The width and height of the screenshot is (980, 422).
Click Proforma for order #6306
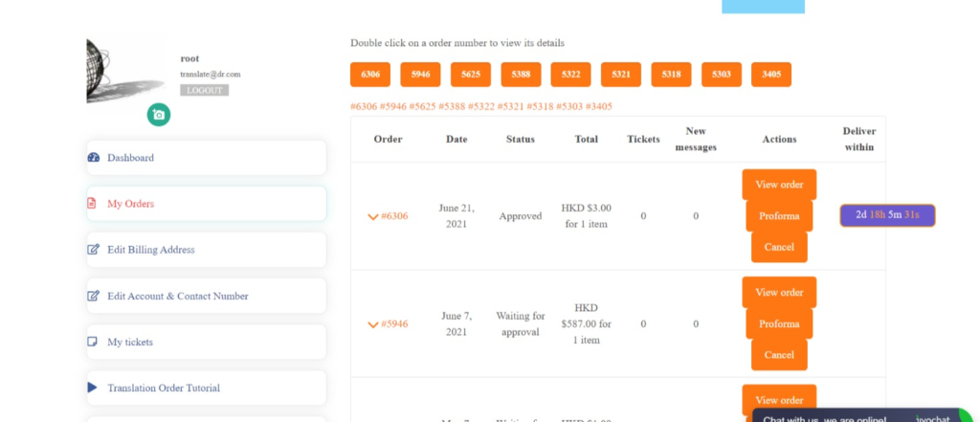coord(779,215)
